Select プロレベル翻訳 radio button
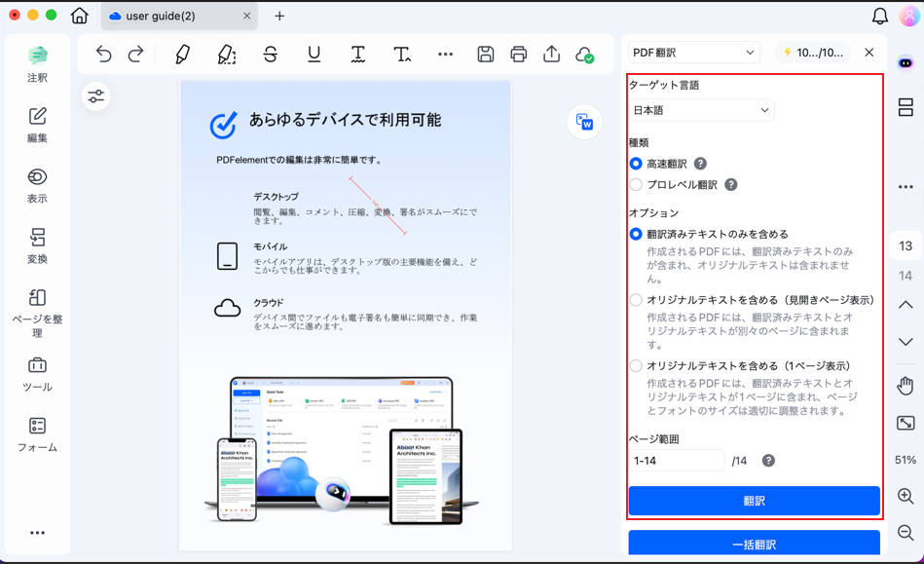This screenshot has height=564, width=924. click(636, 184)
